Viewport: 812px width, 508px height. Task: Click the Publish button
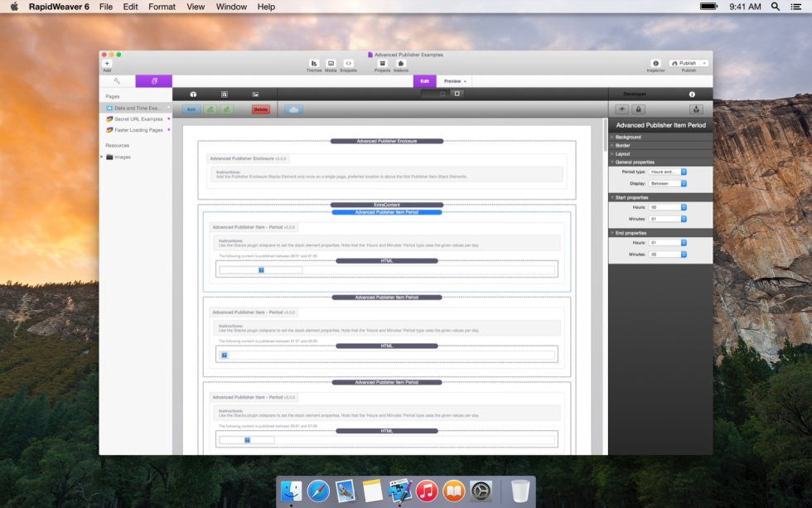(x=684, y=63)
